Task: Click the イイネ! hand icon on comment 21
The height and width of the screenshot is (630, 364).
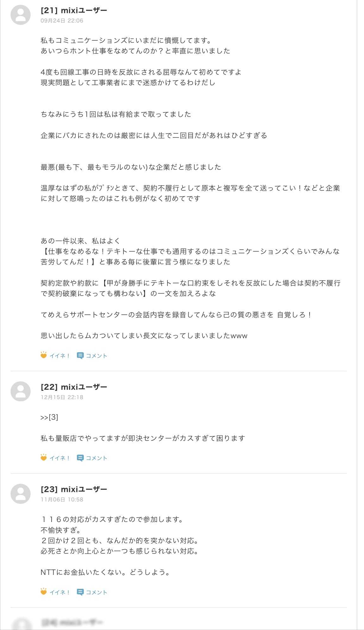Action: [44, 355]
